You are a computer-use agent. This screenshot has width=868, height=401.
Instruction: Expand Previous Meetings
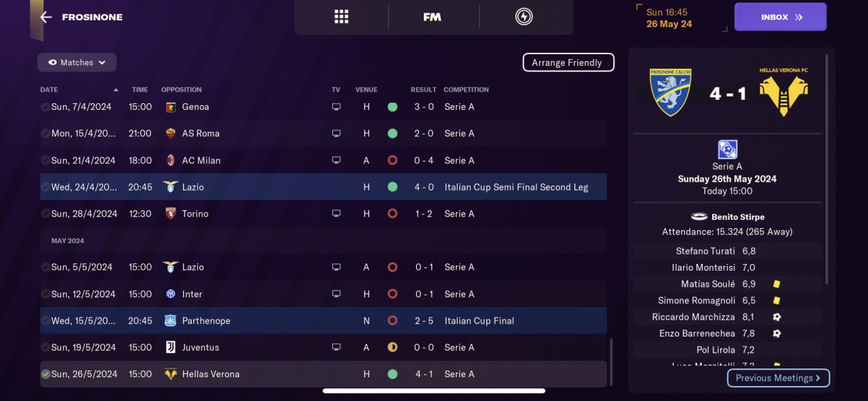(x=778, y=378)
